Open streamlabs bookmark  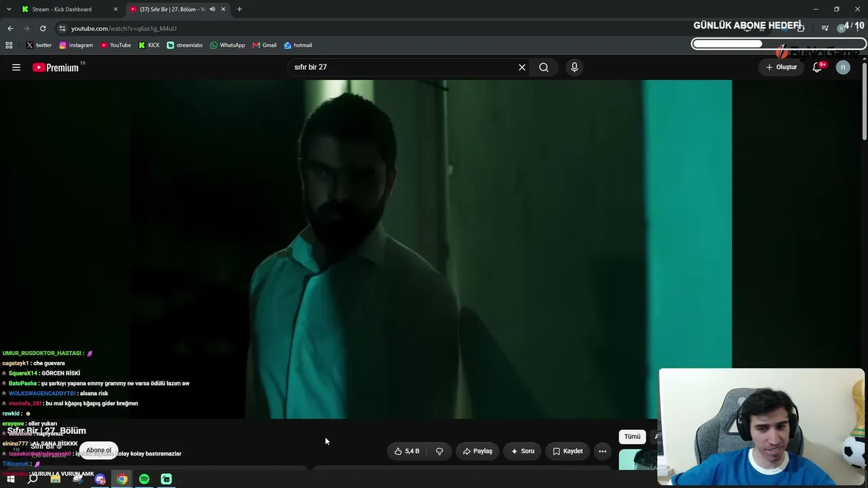(x=184, y=45)
